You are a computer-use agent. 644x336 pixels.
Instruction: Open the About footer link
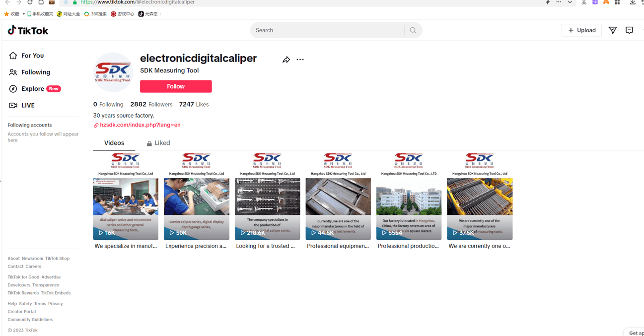pyautogui.click(x=13, y=259)
